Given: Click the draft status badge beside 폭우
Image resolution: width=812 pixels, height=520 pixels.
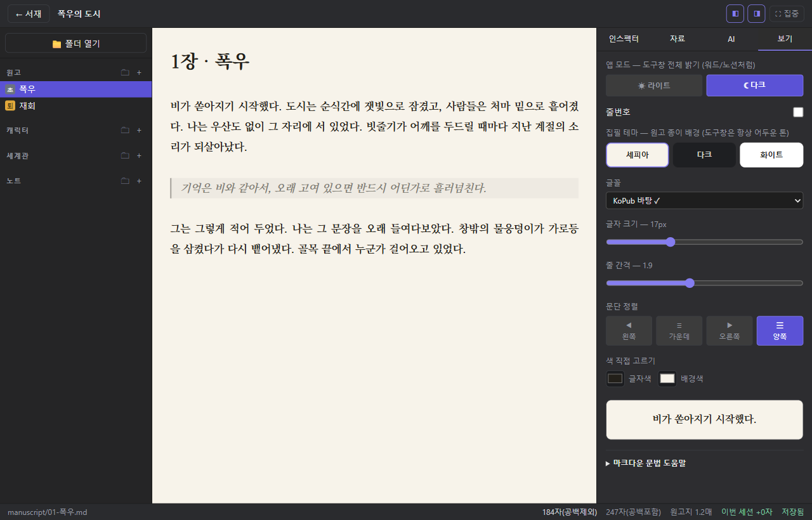Looking at the screenshot, I should click(10, 89).
